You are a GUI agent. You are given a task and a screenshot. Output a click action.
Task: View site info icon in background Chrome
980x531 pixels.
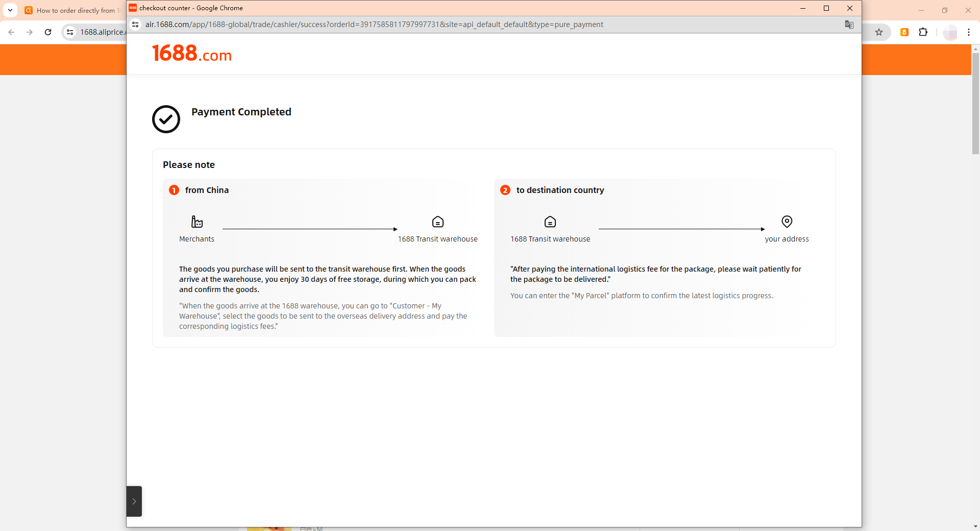pos(70,32)
